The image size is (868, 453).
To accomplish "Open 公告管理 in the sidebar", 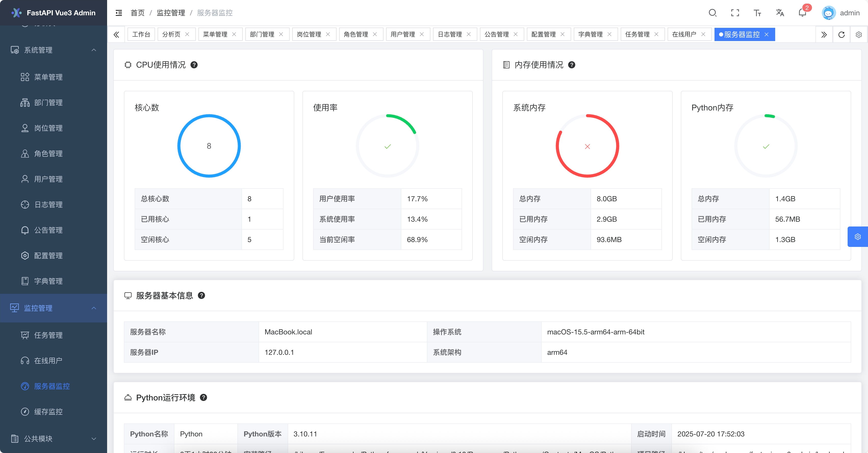I will 54,230.
